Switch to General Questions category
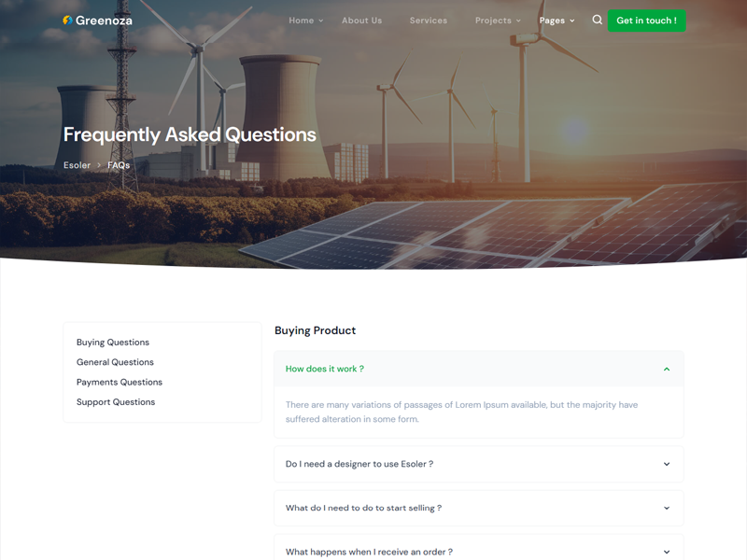The height and width of the screenshot is (560, 747). click(115, 362)
